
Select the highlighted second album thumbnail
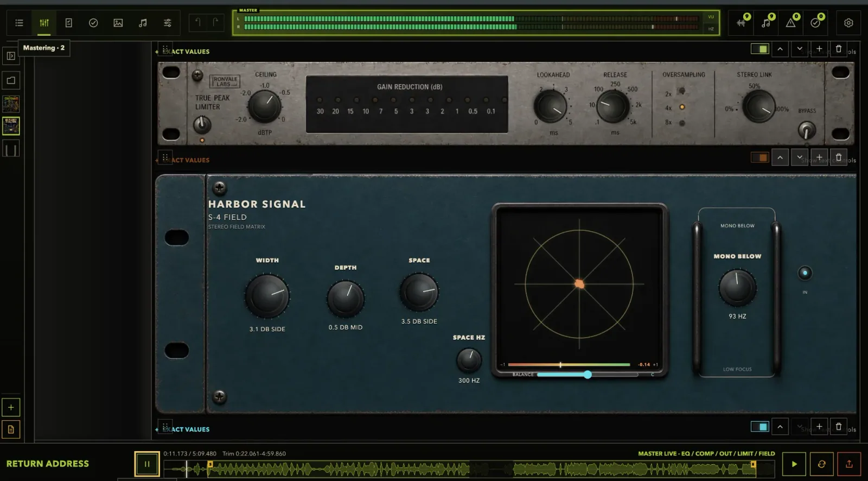[11, 126]
